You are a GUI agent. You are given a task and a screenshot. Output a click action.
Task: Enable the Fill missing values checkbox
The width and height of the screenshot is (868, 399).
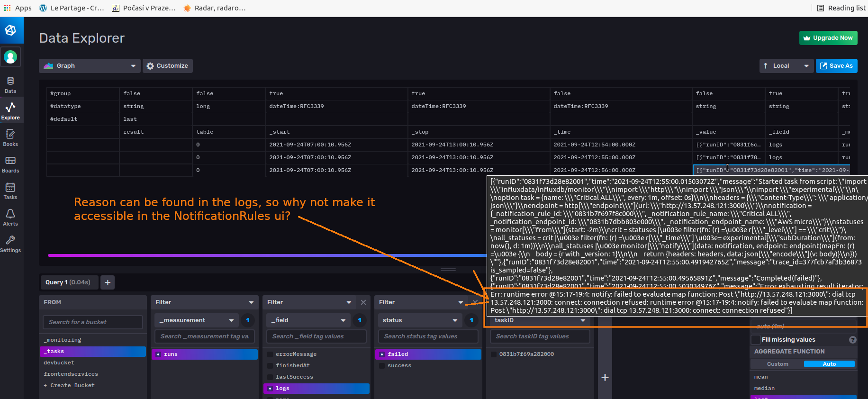[x=756, y=339]
